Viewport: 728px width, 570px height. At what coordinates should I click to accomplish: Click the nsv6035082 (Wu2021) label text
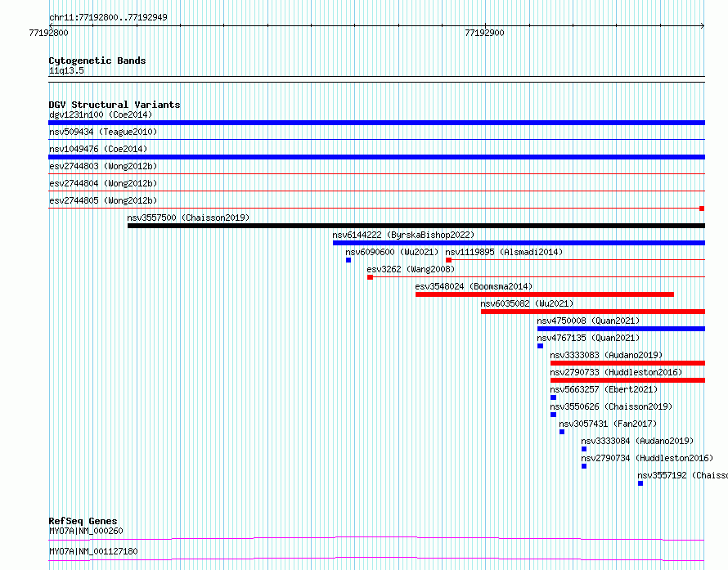point(527,303)
